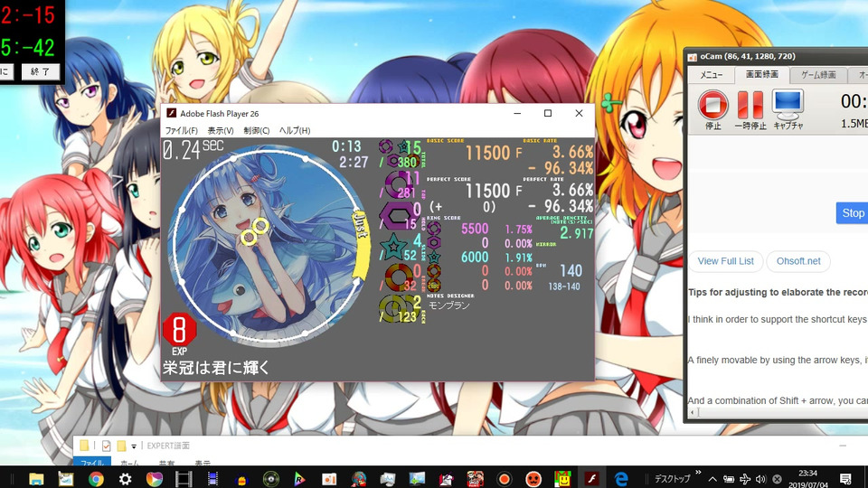
Task: Minimize the Adobe Flash Player window
Action: [x=517, y=114]
